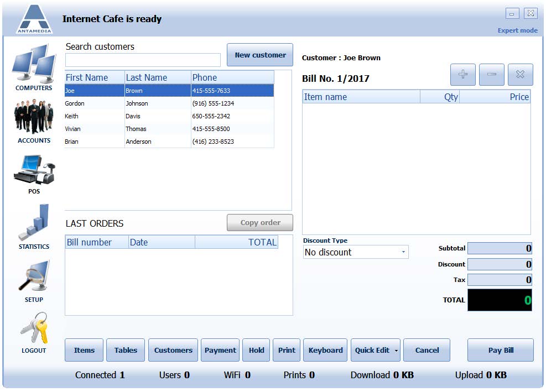Switch to Expert mode
The image size is (546, 392).
[517, 30]
